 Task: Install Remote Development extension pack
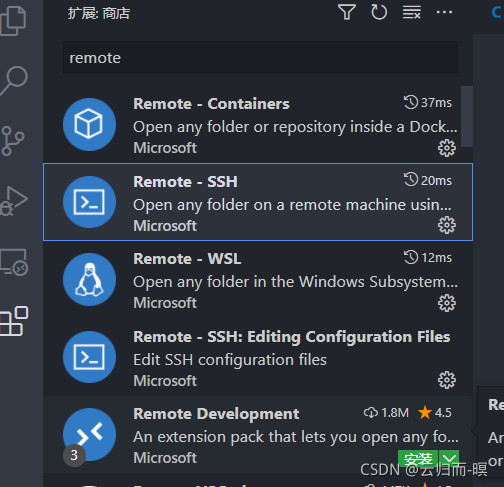point(418,459)
